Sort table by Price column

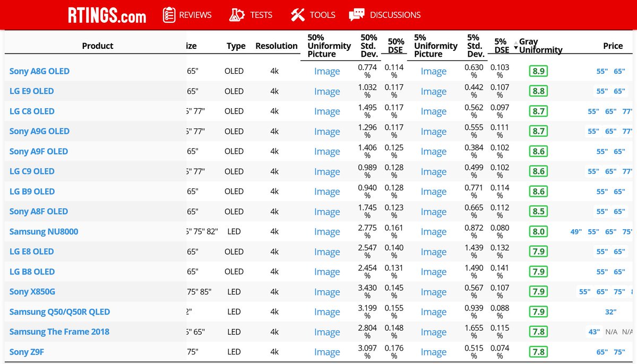pyautogui.click(x=613, y=46)
